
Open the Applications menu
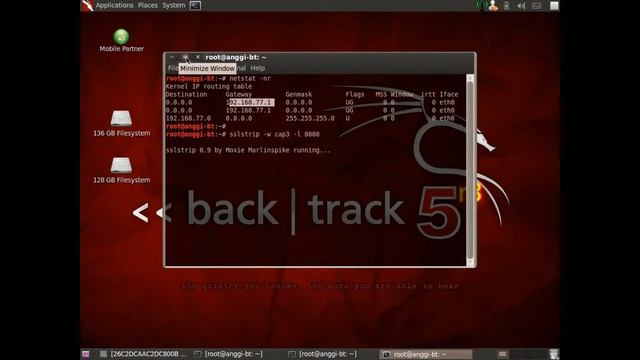coord(114,6)
